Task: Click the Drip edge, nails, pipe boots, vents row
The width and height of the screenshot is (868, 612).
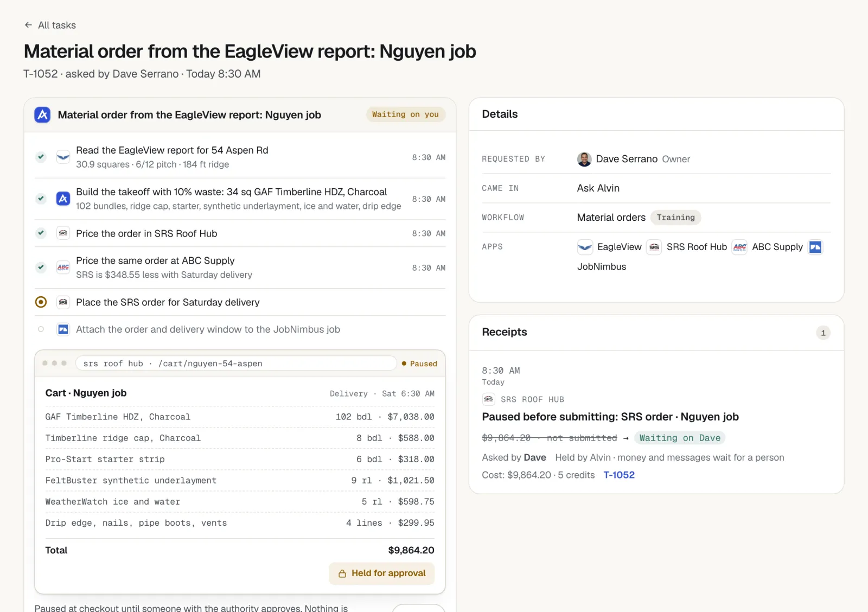Action: [x=240, y=523]
